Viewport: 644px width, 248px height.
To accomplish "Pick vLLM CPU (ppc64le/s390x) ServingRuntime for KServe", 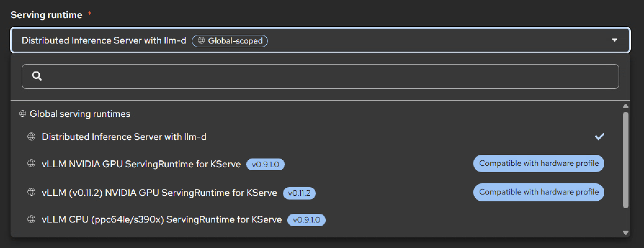I will pos(162,220).
